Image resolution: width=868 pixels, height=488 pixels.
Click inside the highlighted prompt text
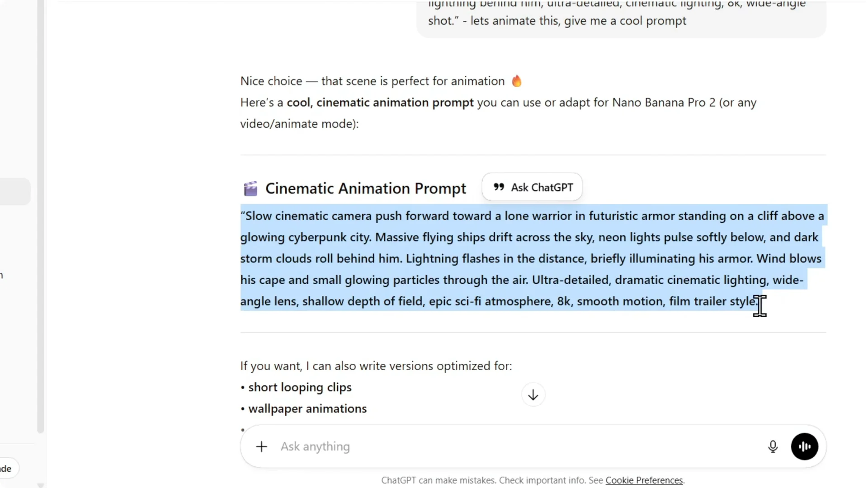click(497, 258)
